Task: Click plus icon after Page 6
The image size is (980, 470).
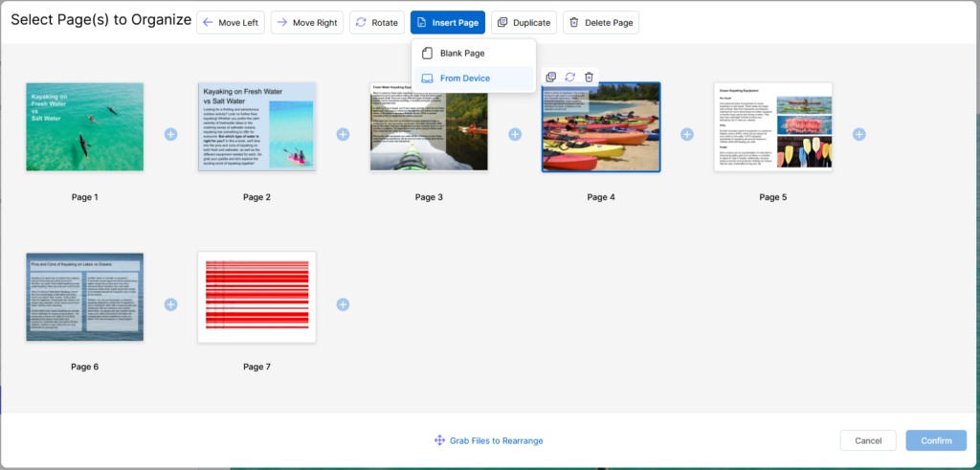Action: click(x=170, y=304)
